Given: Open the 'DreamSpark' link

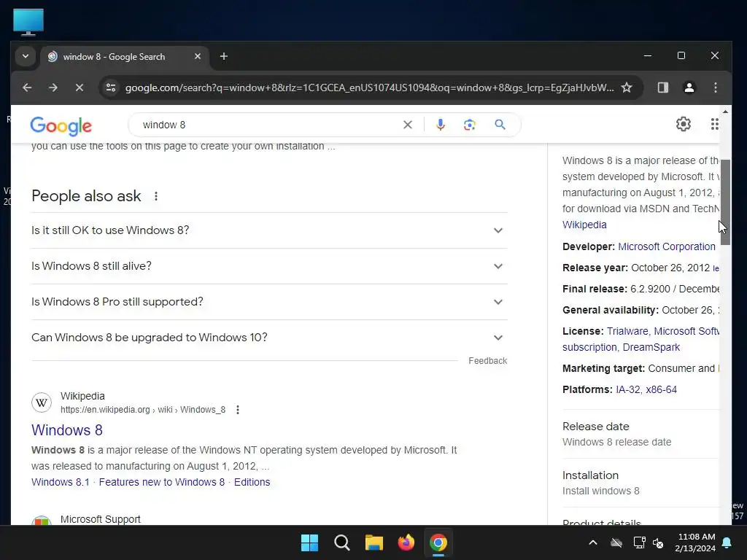Looking at the screenshot, I should click(651, 347).
